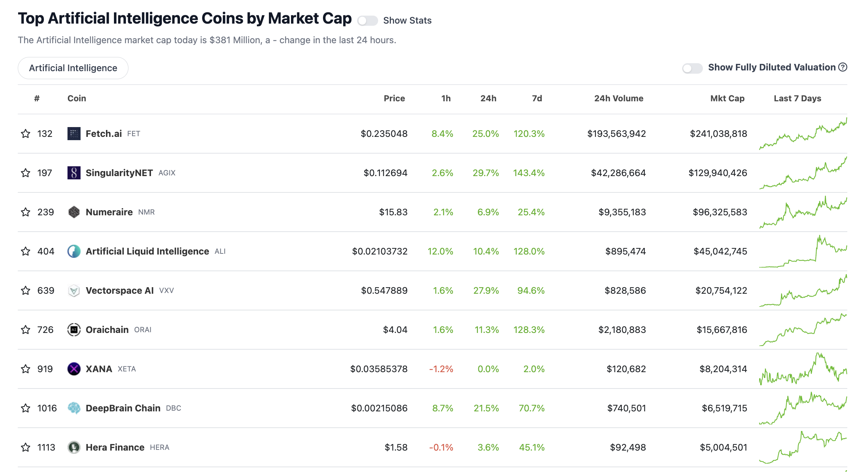View Numeraire last 7 days chart
This screenshot has height=472, width=868.
(803, 212)
